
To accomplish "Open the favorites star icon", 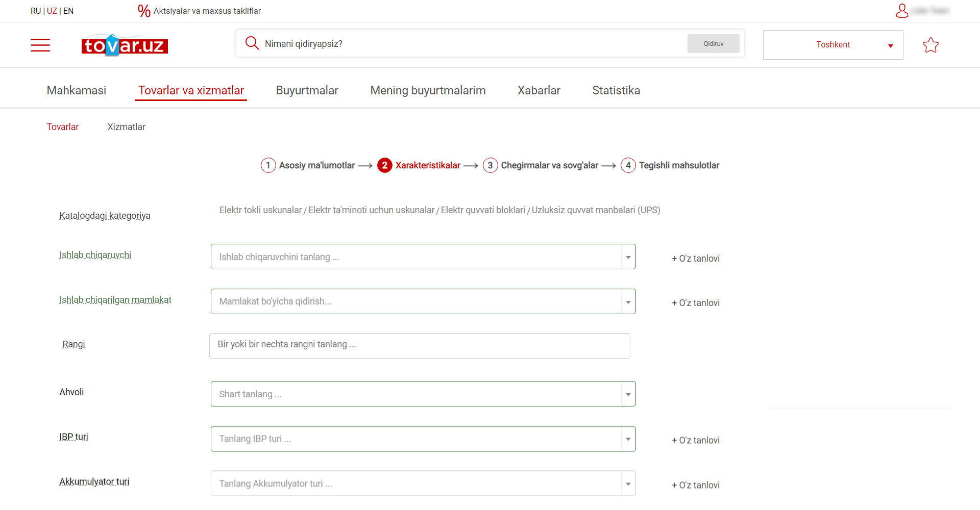I will pyautogui.click(x=930, y=45).
